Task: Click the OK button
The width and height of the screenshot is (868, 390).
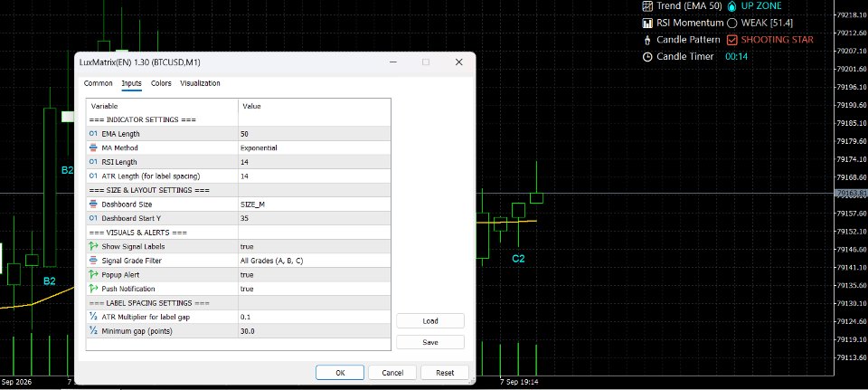Action: click(340, 373)
